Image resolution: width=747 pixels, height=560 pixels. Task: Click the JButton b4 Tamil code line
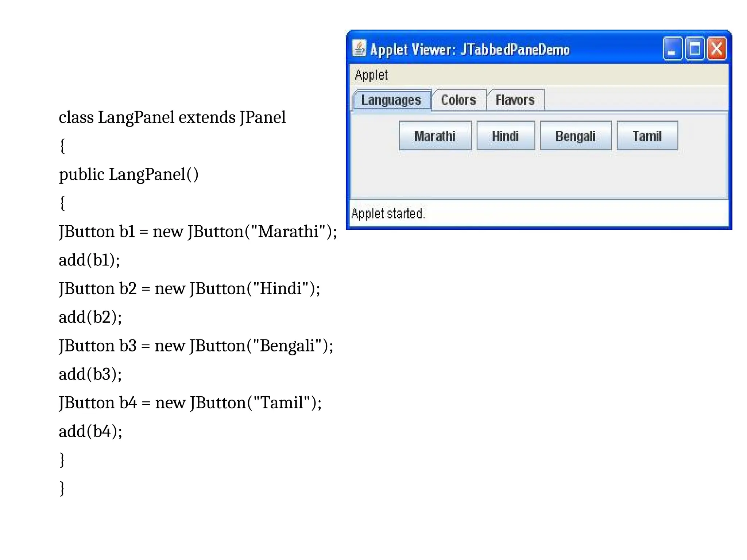pos(190,403)
